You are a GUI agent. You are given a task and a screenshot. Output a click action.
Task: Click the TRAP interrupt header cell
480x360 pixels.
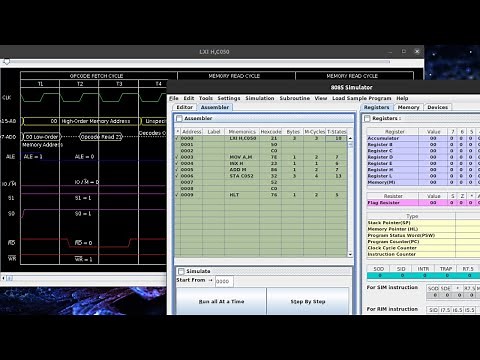[446, 269]
